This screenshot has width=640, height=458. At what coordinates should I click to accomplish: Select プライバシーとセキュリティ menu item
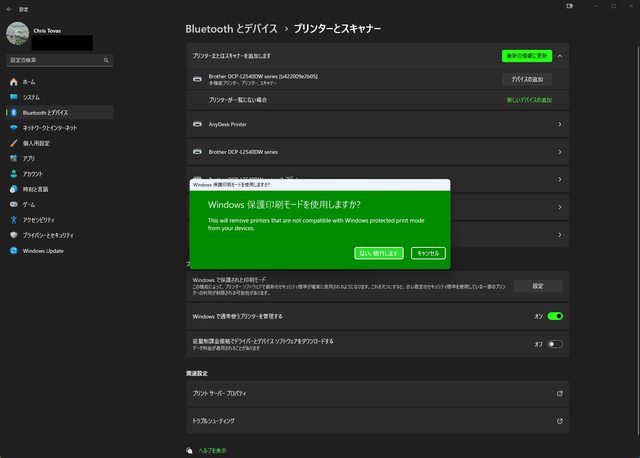(52, 235)
